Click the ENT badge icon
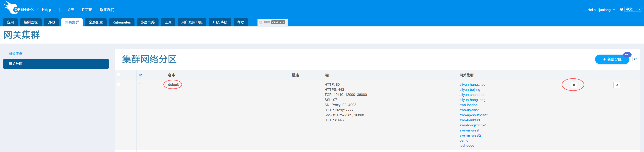Viewport: 644px width, 152px height. [x=627, y=55]
